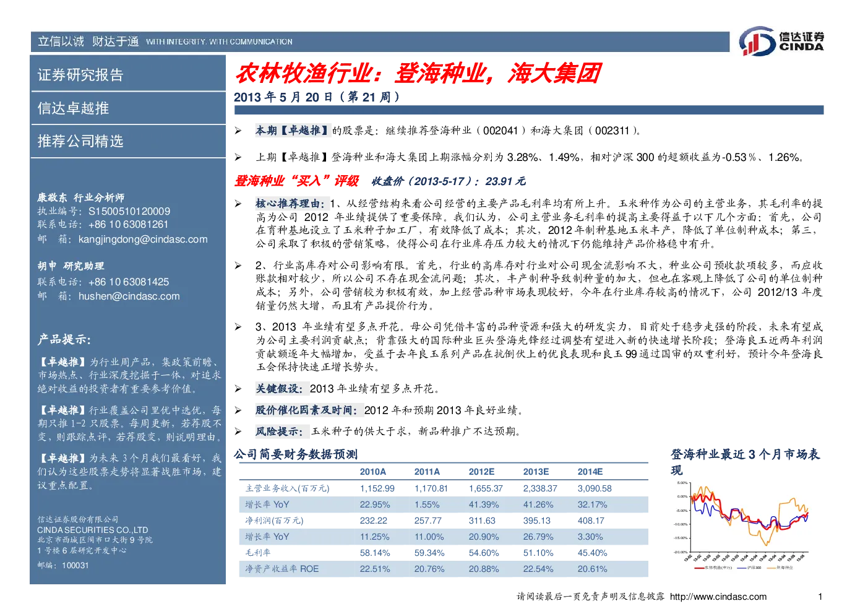Click the 2010A revenue value 1,152.99
This screenshot has width=868, height=614.
pos(377,489)
